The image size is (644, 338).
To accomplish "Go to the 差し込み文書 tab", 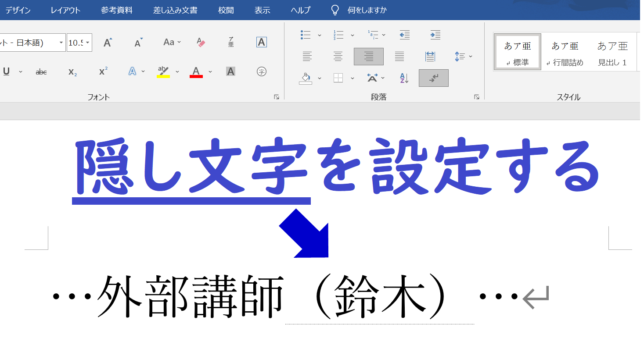I will tap(175, 10).
